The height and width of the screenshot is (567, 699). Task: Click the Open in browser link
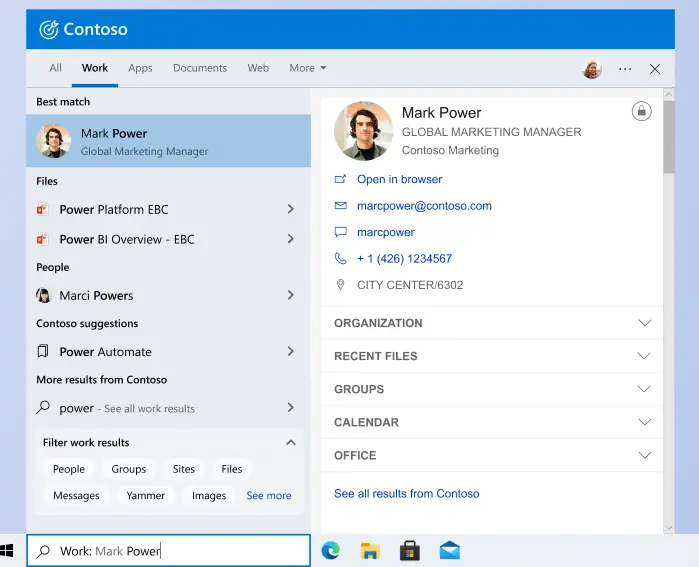tap(399, 179)
